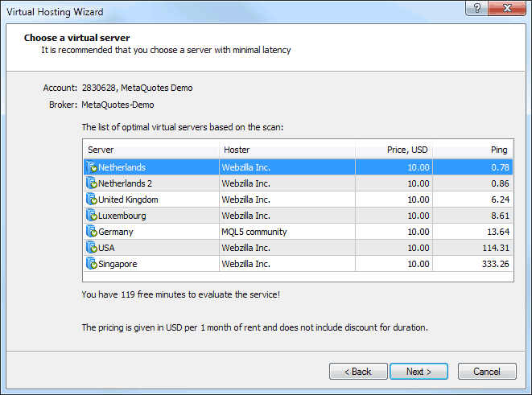This screenshot has width=532, height=395.
Task: Click the United Kingdom server icon
Action: [92, 200]
